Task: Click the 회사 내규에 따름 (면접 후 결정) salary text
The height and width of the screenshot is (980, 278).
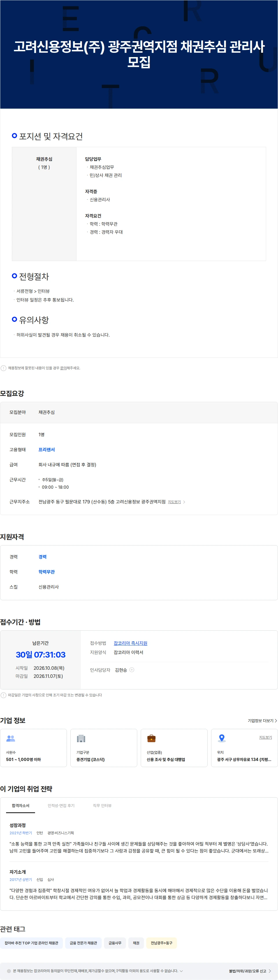Action: coord(67,465)
